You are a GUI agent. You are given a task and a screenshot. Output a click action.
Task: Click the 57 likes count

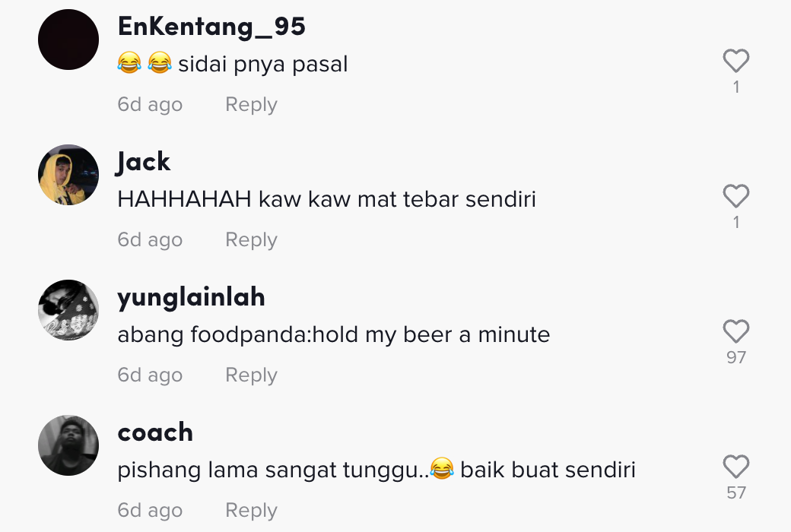click(x=735, y=492)
